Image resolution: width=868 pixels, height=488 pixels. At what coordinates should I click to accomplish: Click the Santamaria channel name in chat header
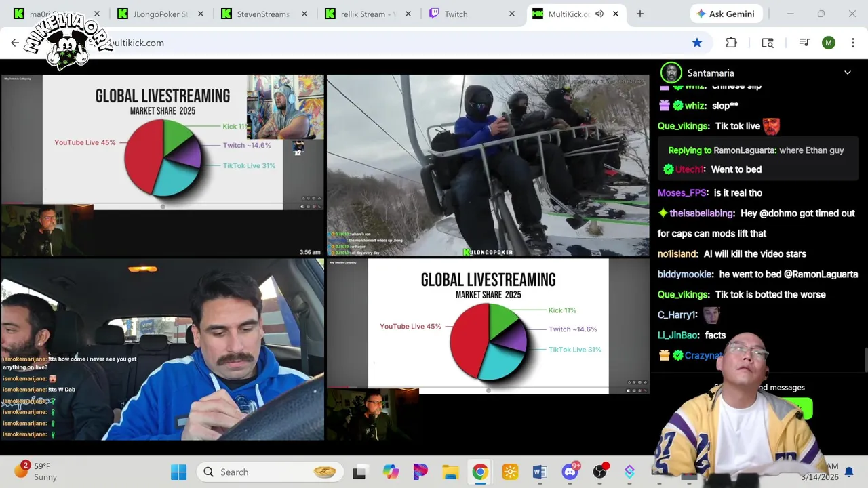710,73
